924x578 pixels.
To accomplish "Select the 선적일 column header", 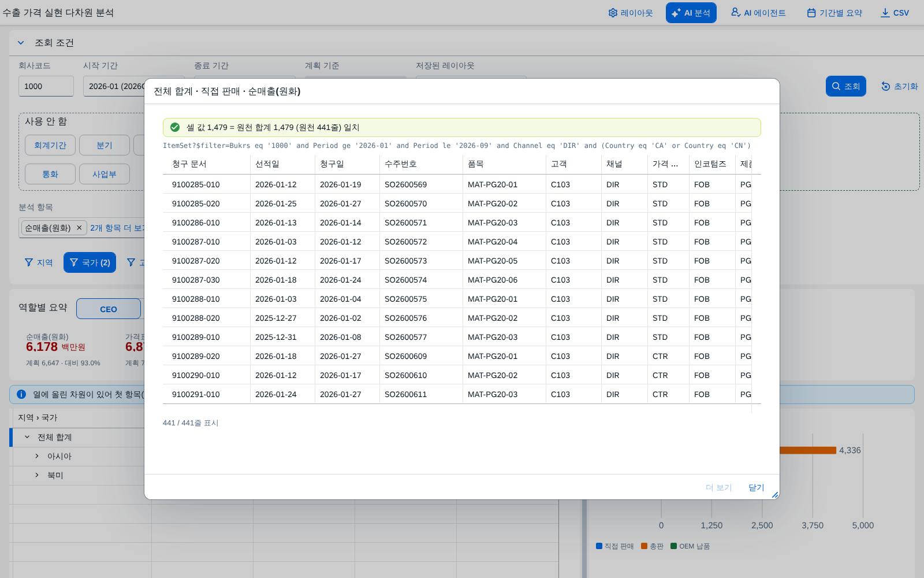I will [267, 164].
